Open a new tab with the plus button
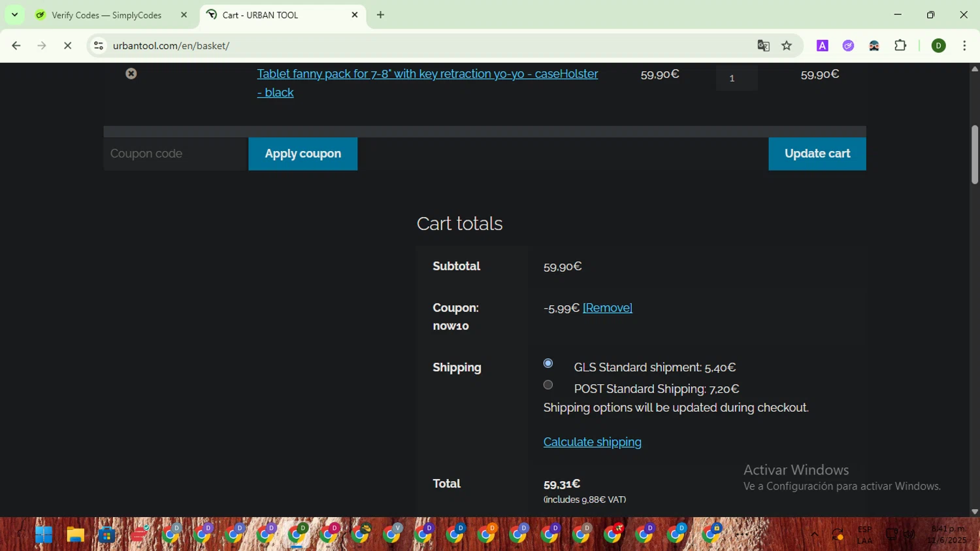 (x=381, y=14)
